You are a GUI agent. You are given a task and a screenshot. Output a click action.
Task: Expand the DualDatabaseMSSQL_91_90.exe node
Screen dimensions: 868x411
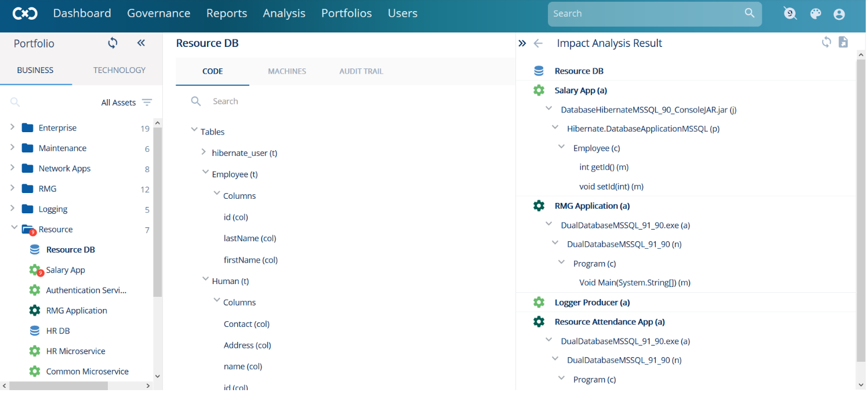click(549, 225)
